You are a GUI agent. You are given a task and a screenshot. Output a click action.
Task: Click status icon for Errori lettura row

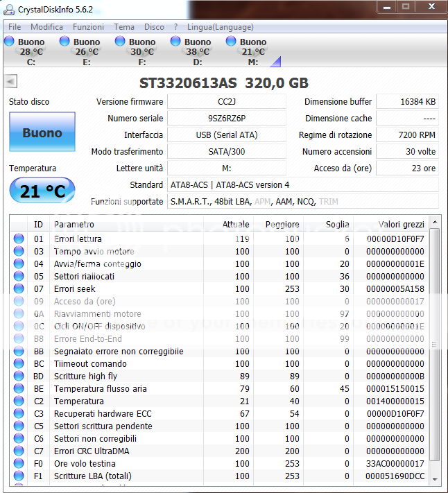pos(19,239)
